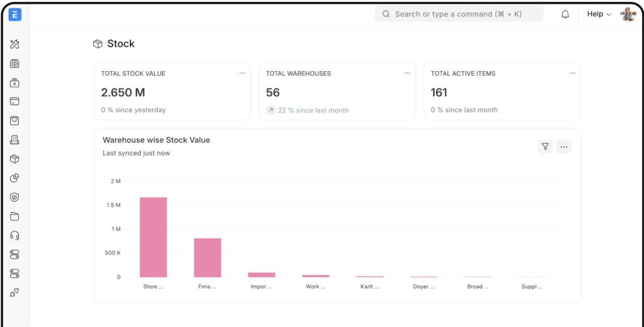This screenshot has height=327, width=644.
Task: Open the folder icon in the sidebar
Action: tap(15, 216)
